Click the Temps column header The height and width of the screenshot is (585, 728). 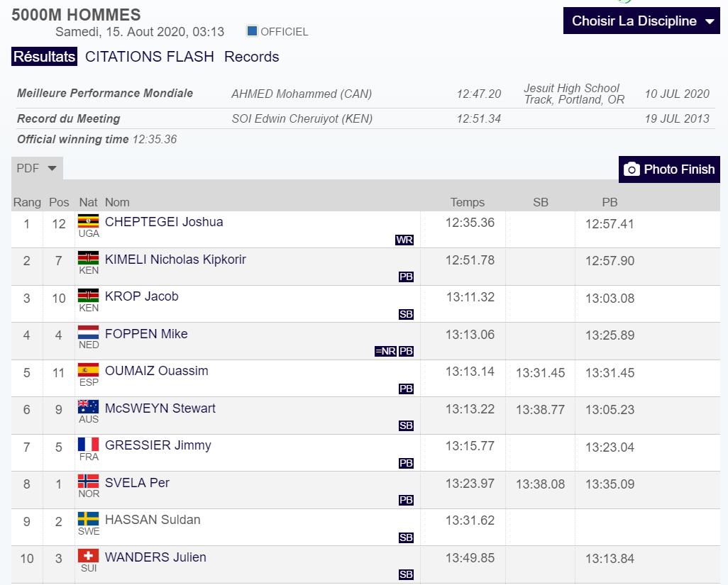point(468,202)
